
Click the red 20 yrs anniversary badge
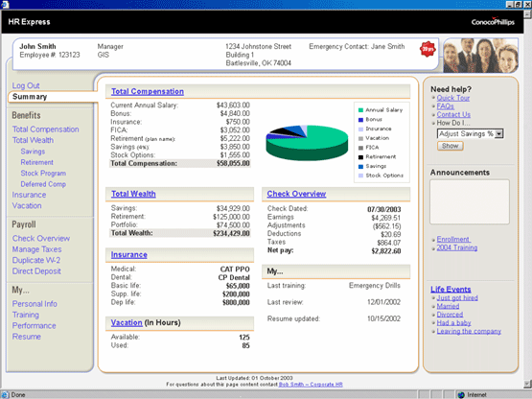428,50
